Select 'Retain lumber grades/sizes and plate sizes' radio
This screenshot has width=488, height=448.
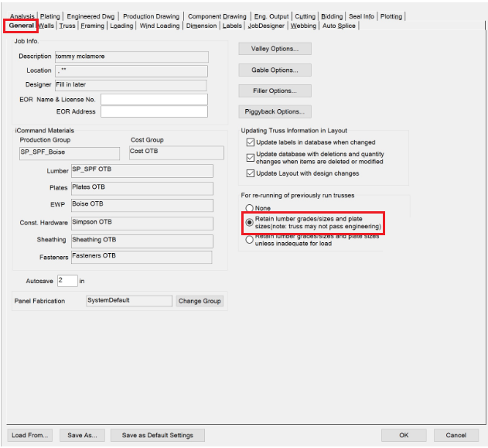[x=249, y=222]
